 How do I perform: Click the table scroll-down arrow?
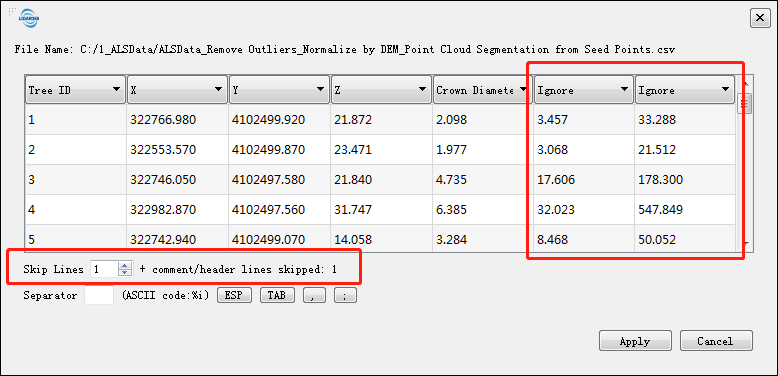click(x=744, y=243)
